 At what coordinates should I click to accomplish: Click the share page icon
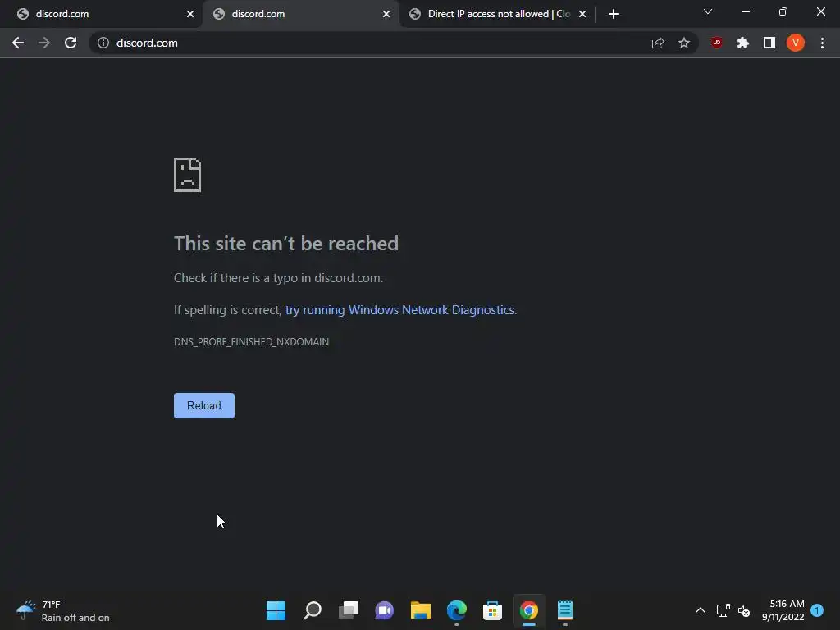pos(658,43)
